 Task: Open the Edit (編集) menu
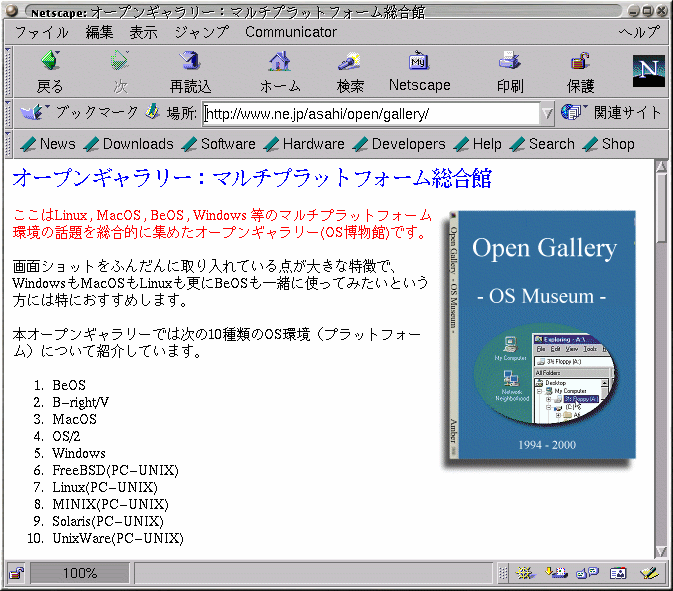pyautogui.click(x=99, y=32)
